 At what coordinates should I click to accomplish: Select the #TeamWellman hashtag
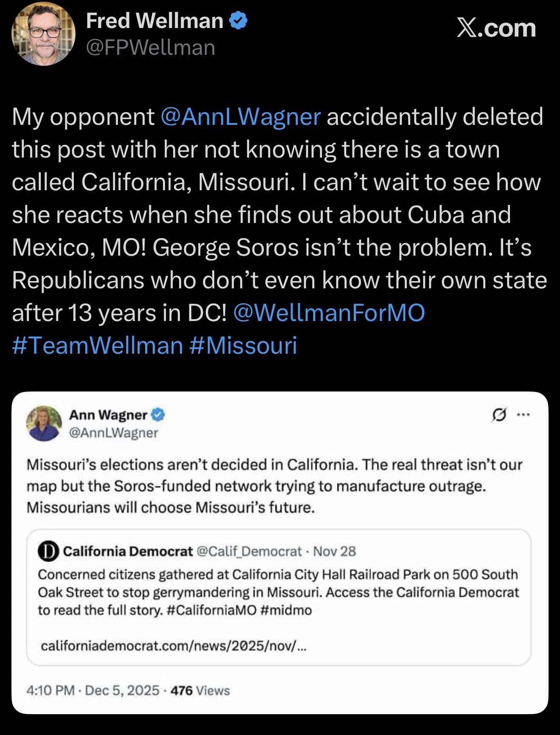coord(98,345)
